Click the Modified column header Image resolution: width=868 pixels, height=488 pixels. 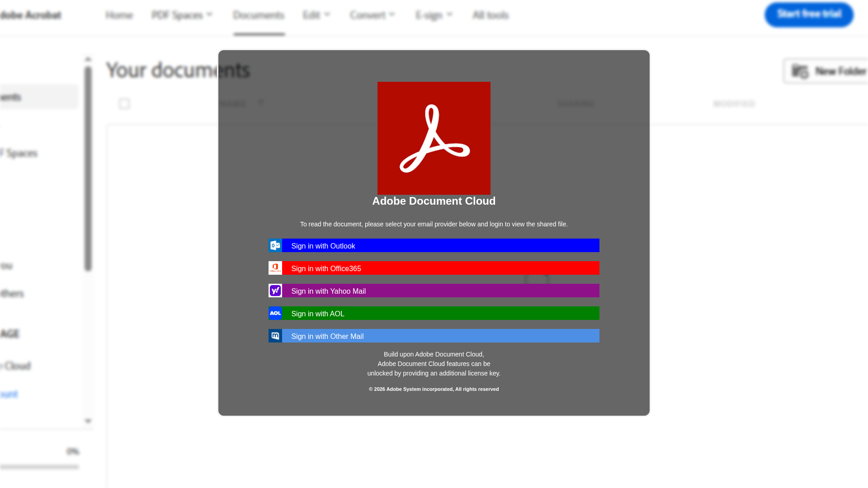[x=734, y=104]
